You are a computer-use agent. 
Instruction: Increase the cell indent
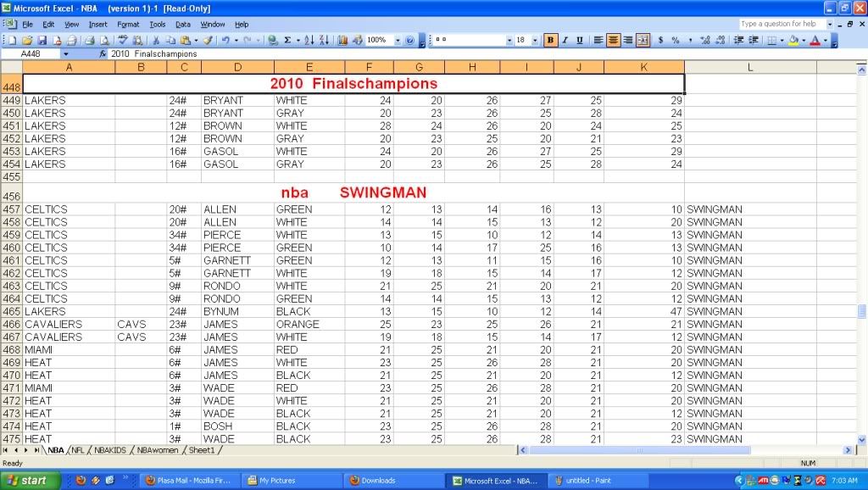click(754, 40)
